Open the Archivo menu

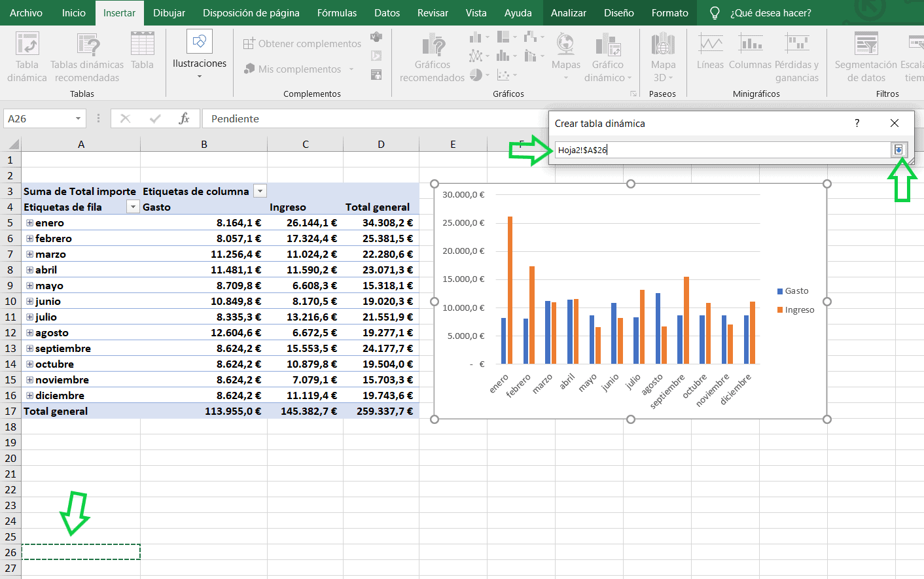tap(26, 13)
